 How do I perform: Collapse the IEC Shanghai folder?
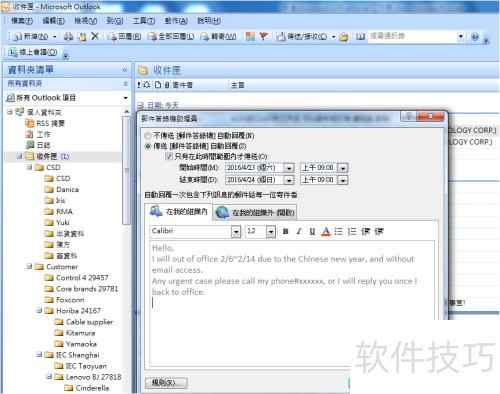tap(39, 354)
